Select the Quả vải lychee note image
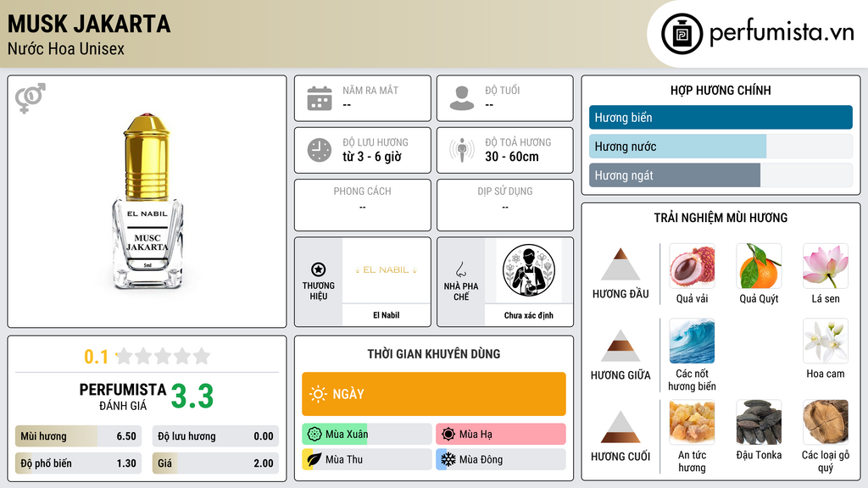This screenshot has width=868, height=488. (692, 266)
